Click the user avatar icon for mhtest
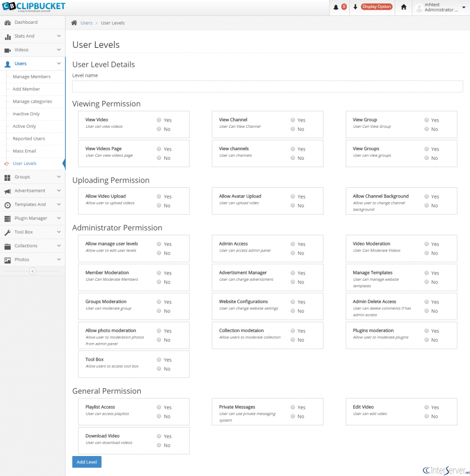 pos(419,7)
